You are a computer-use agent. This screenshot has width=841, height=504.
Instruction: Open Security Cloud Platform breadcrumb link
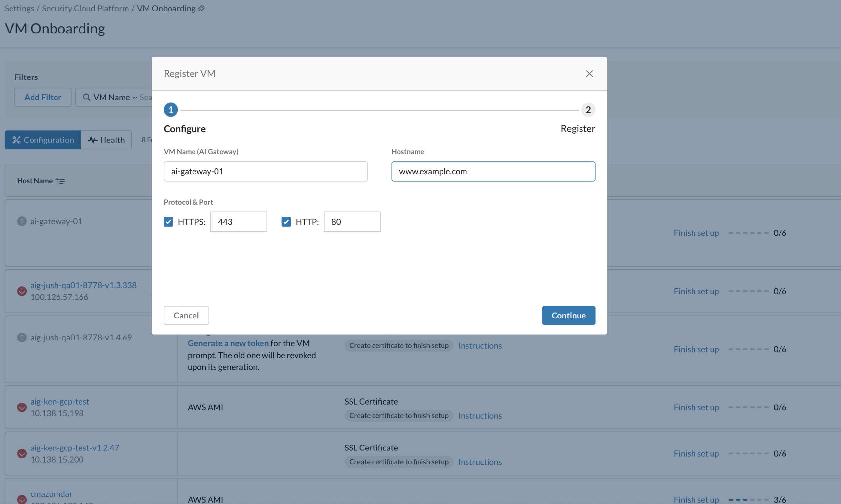coord(85,8)
